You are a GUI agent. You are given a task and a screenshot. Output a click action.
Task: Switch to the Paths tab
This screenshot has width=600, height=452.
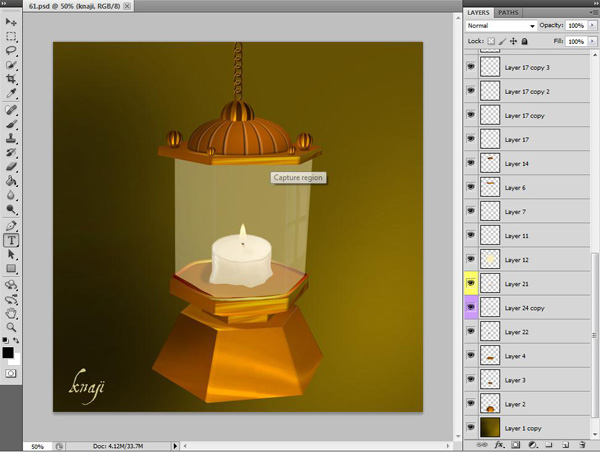click(508, 12)
